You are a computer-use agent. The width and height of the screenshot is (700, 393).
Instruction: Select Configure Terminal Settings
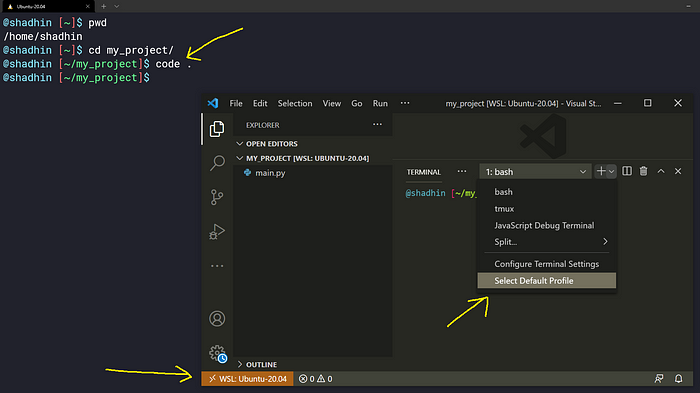click(547, 264)
